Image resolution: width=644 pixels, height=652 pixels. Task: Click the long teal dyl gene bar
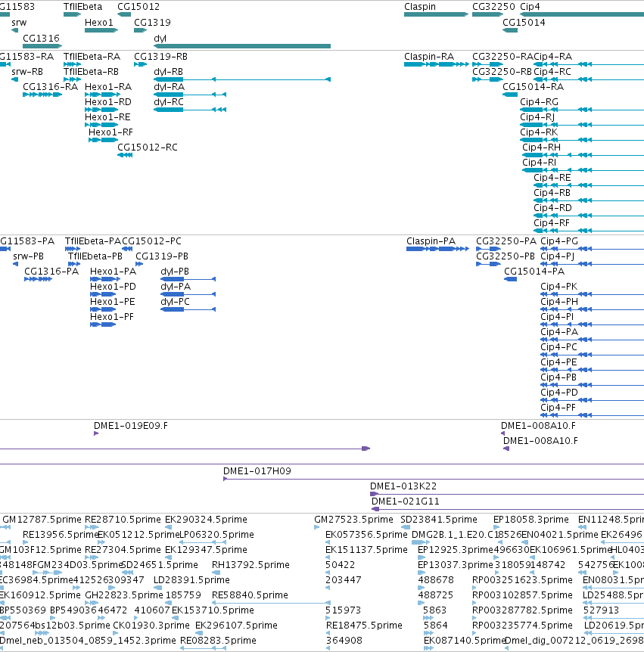point(242,46)
